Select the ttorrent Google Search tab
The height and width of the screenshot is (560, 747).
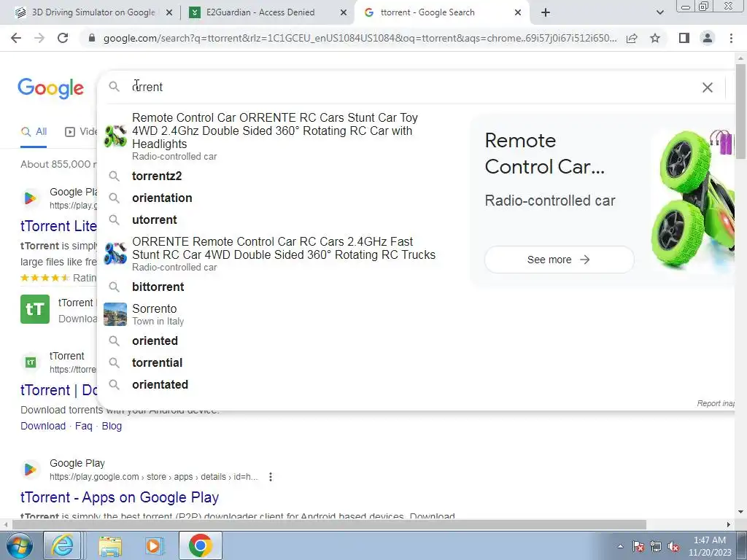tap(427, 12)
